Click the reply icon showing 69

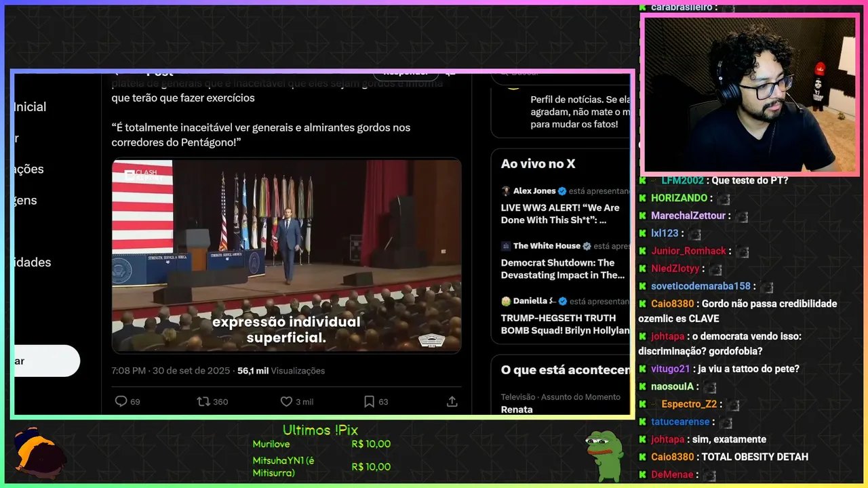tap(121, 401)
